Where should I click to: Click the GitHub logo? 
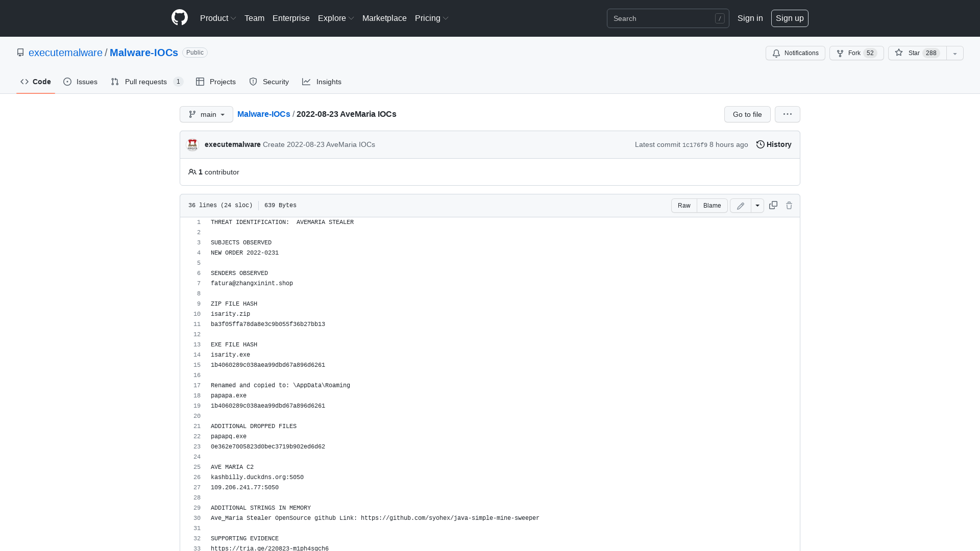(x=179, y=18)
